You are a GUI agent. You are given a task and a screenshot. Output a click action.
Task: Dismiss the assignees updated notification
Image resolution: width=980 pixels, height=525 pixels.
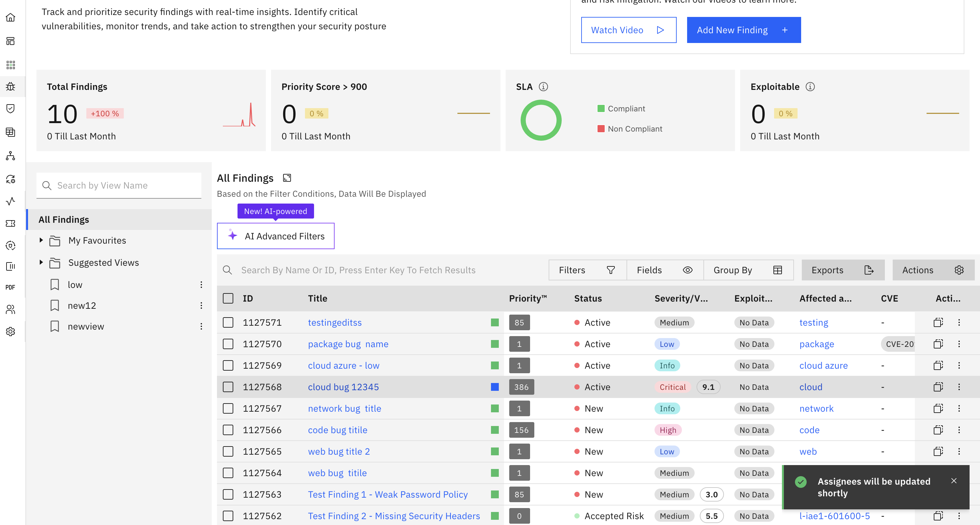(953, 481)
